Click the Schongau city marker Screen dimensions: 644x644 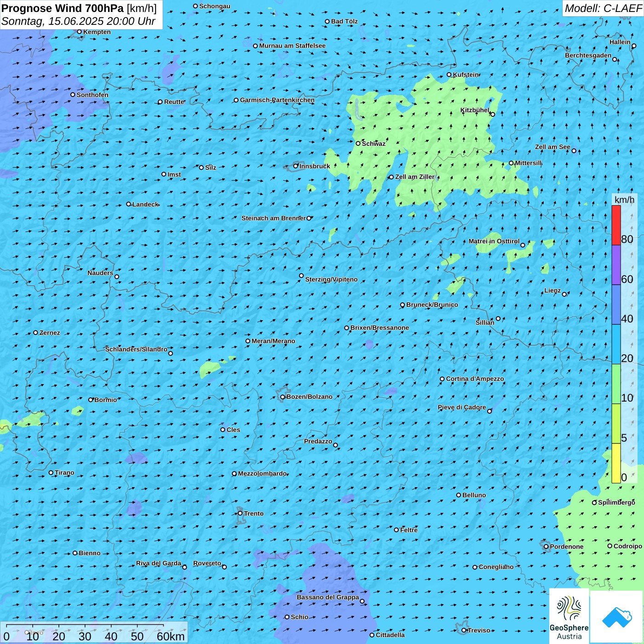[195, 6]
